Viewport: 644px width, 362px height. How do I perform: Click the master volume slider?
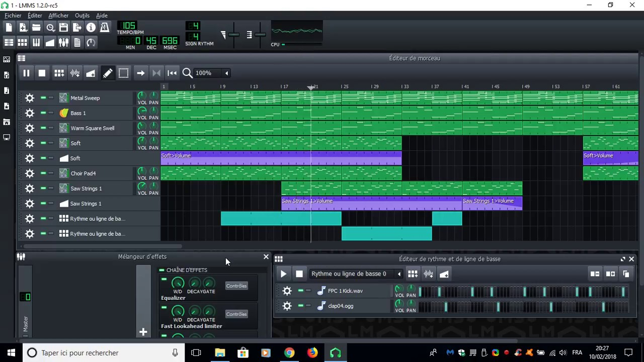pyautogui.click(x=233, y=35)
